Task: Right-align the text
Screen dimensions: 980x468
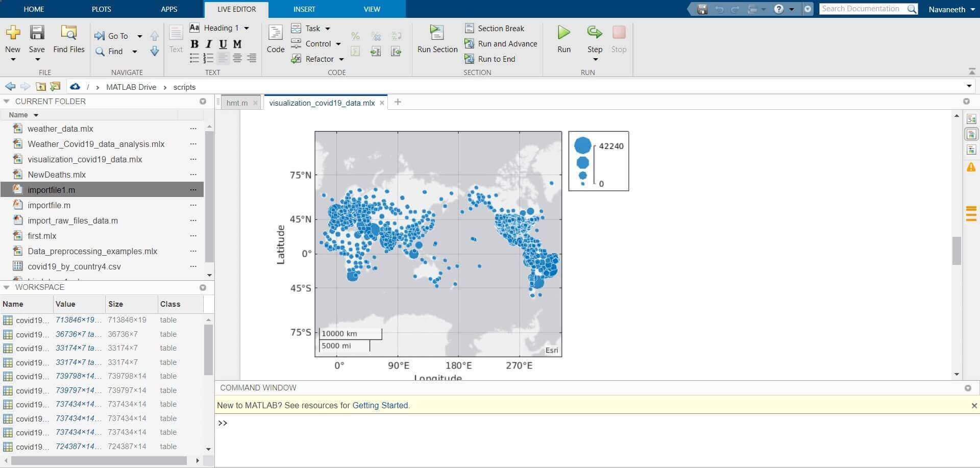Action: point(252,58)
